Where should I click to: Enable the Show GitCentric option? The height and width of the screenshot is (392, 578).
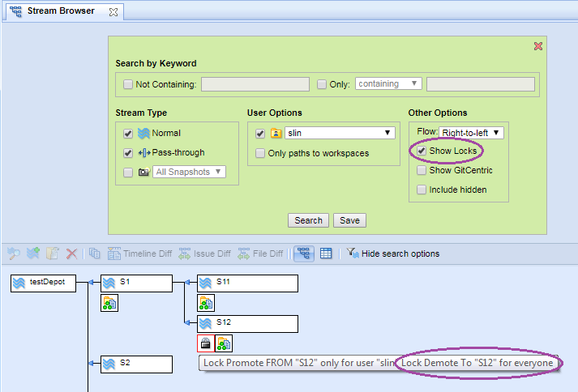pos(422,170)
